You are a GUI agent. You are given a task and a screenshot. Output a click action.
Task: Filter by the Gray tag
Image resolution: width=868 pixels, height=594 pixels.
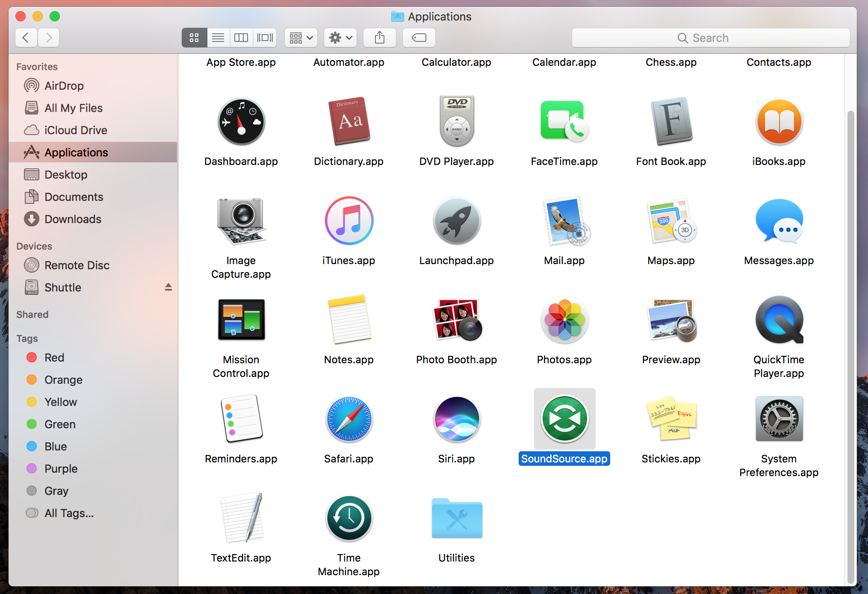pyautogui.click(x=93, y=491)
